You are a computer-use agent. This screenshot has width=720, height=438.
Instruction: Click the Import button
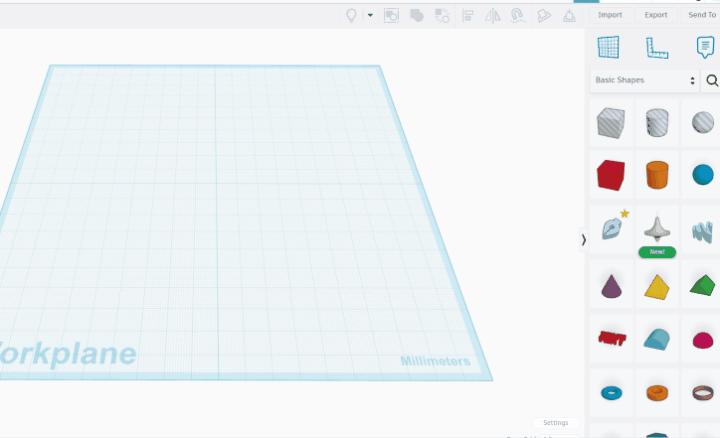tap(610, 15)
